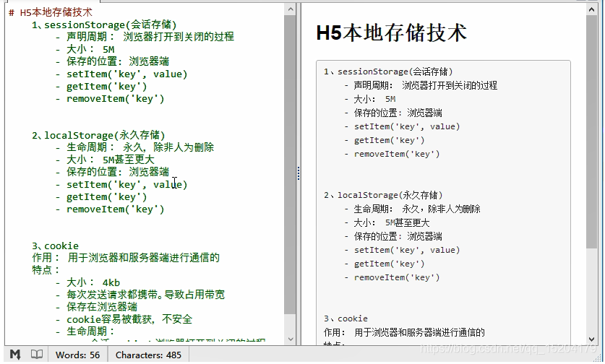Click setItem('key', value) under localStorage in preview

(x=402, y=250)
